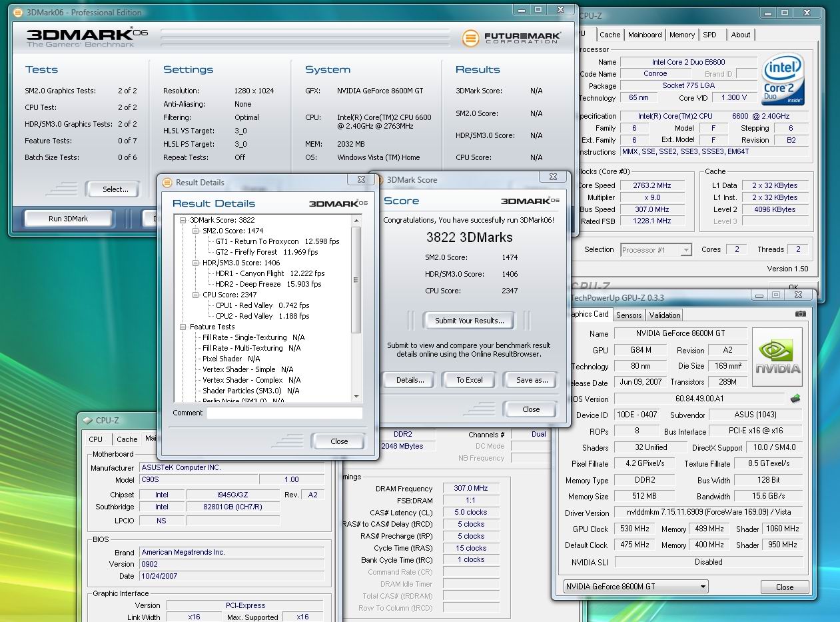Click the Save as... button
This screenshot has height=622, width=840.
[x=532, y=380]
